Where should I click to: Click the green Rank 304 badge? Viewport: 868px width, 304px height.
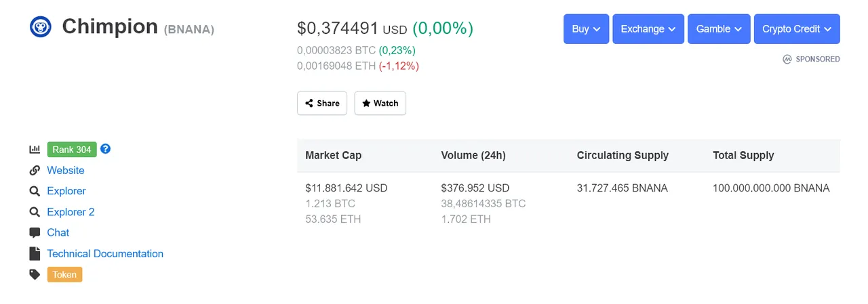[x=72, y=150]
